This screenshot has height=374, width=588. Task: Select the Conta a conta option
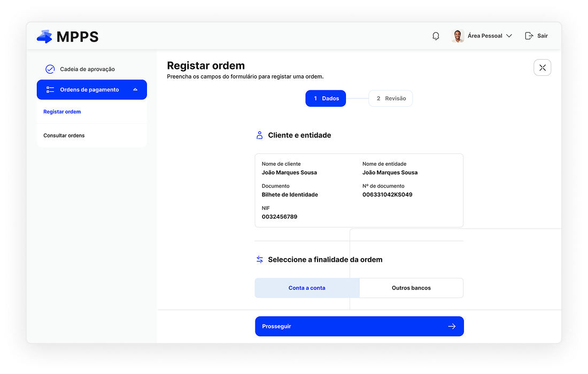(307, 288)
